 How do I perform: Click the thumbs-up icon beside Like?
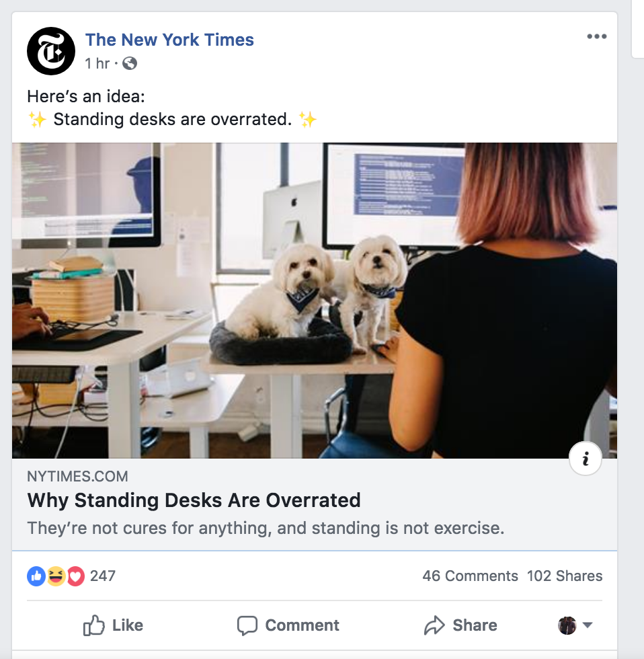pos(93,625)
